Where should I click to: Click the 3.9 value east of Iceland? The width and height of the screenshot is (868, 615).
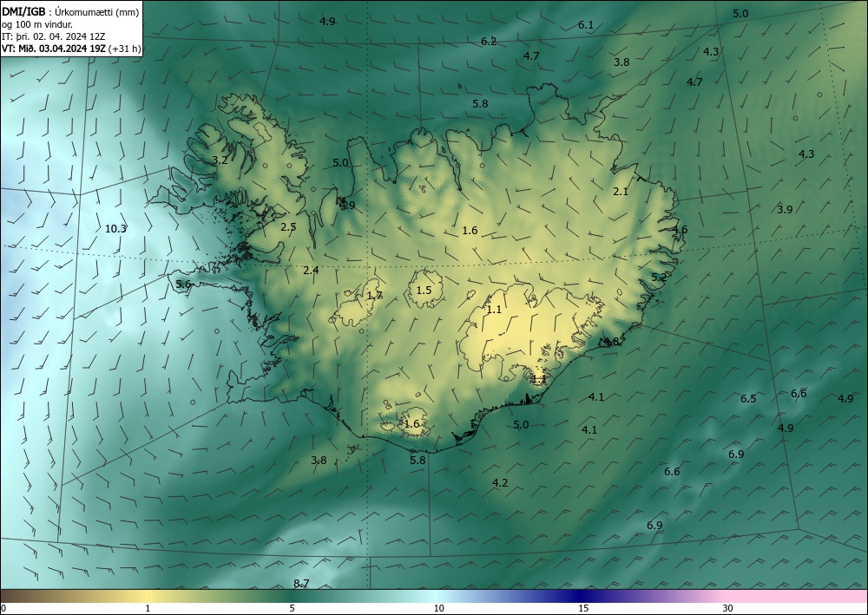click(x=785, y=210)
